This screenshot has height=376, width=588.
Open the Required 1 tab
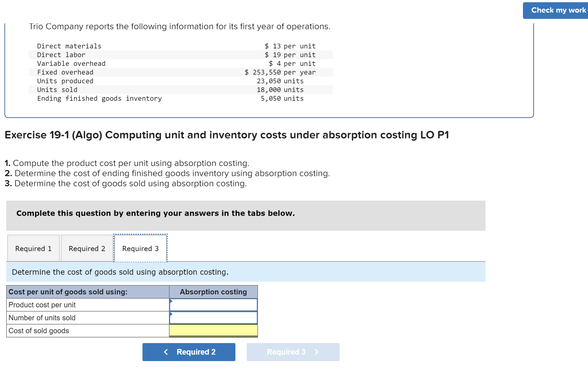coord(33,249)
